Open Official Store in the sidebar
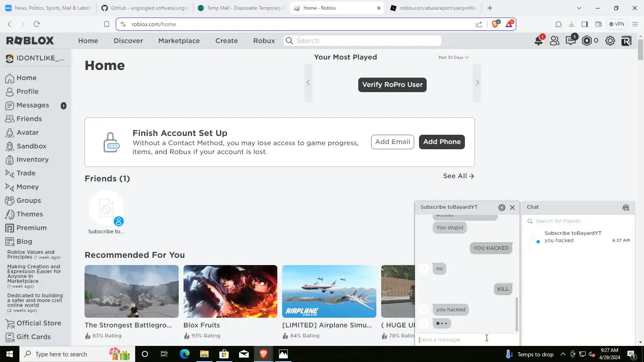The width and height of the screenshot is (644, 362). [39, 323]
